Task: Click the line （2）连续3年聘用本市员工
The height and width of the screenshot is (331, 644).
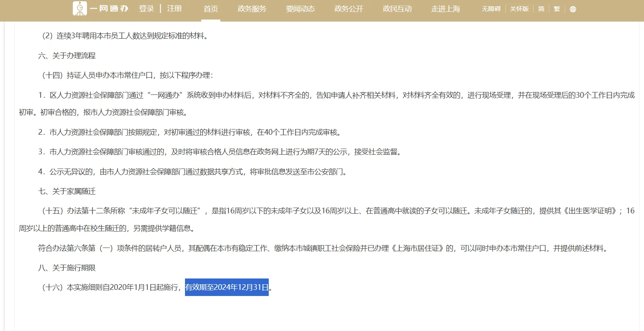Action: [125, 36]
